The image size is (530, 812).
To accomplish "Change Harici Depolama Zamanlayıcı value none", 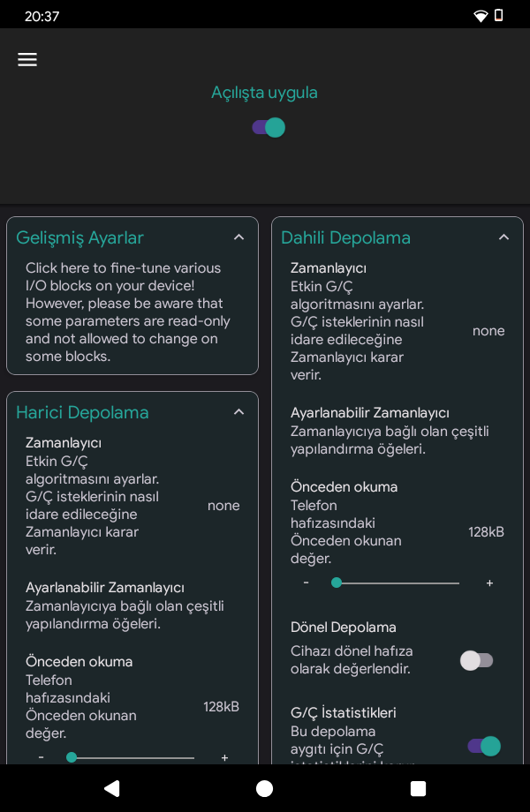I will 223,506.
